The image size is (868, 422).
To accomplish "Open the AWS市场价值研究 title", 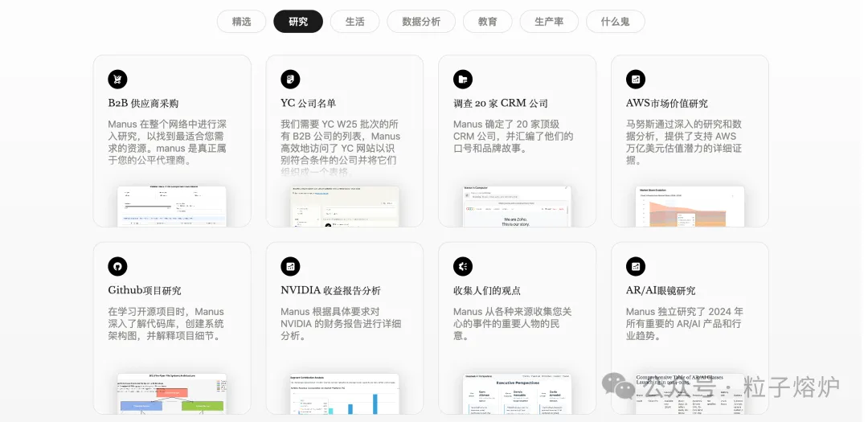I will pyautogui.click(x=666, y=104).
